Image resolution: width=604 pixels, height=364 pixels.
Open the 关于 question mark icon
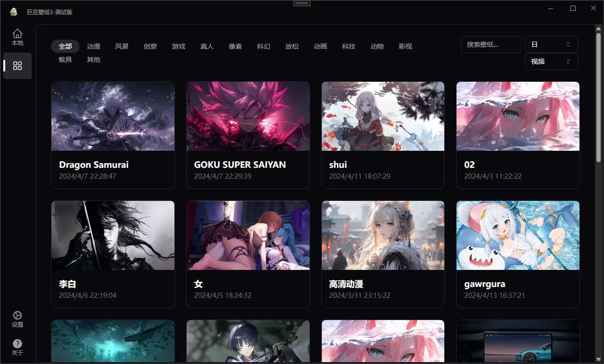pos(17,347)
